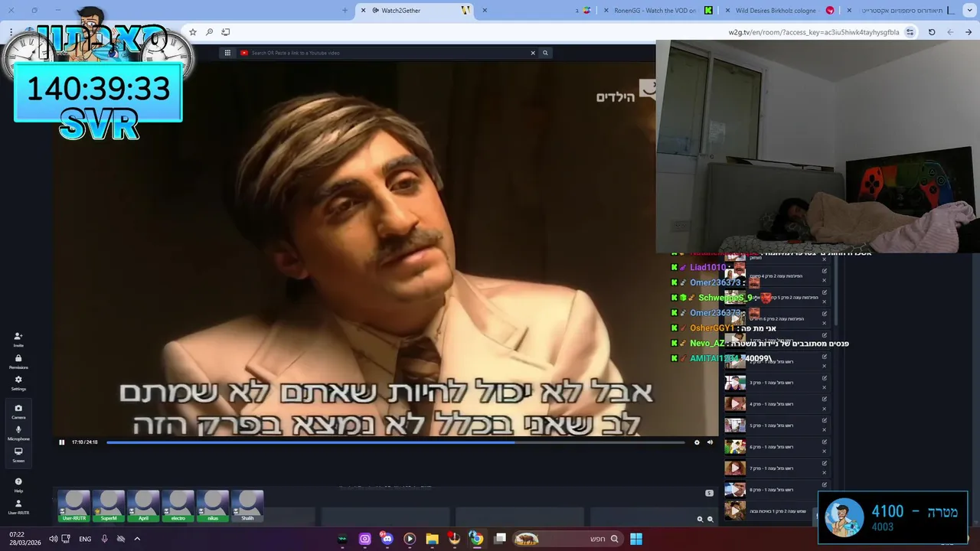The width and height of the screenshot is (980, 551).
Task: Toggle the Microphone in sidebar
Action: 18,432
